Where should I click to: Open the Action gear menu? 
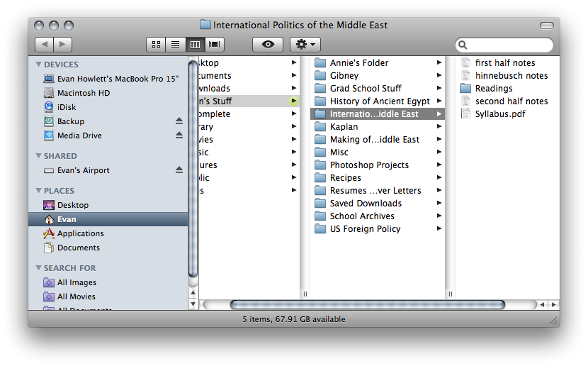305,45
